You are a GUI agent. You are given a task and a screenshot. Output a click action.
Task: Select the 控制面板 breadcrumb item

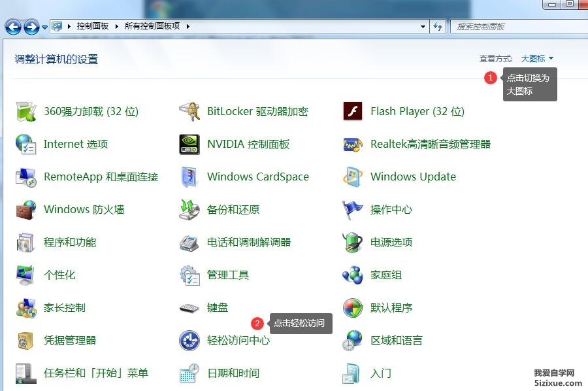tap(93, 26)
